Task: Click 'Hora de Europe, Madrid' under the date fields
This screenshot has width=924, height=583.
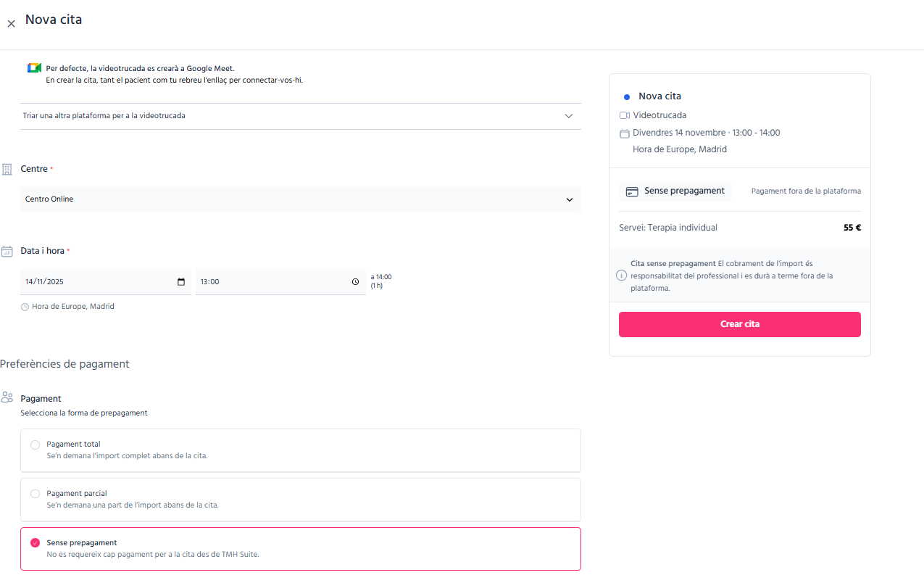Action: pyautogui.click(x=73, y=307)
